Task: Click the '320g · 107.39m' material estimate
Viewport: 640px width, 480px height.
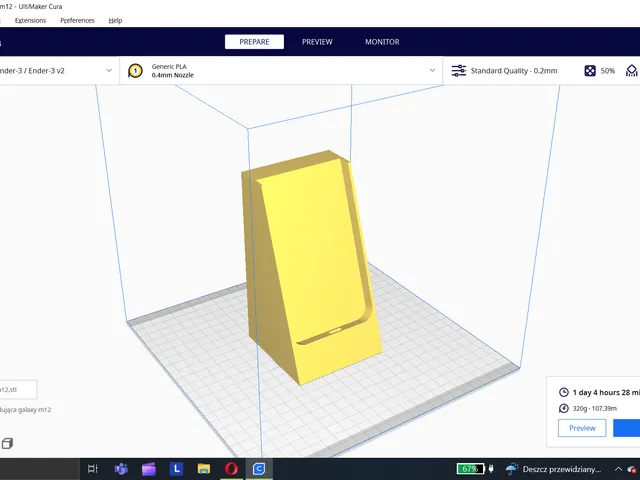Action: point(594,408)
